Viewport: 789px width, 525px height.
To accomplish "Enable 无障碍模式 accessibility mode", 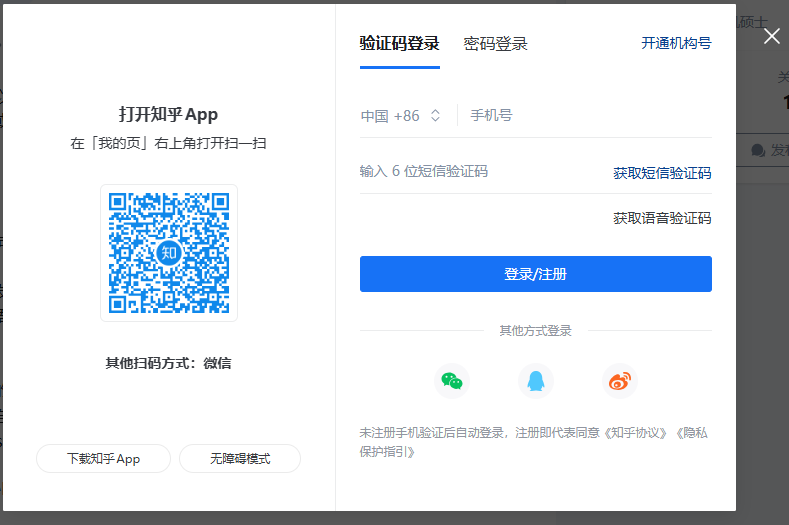I will point(240,459).
